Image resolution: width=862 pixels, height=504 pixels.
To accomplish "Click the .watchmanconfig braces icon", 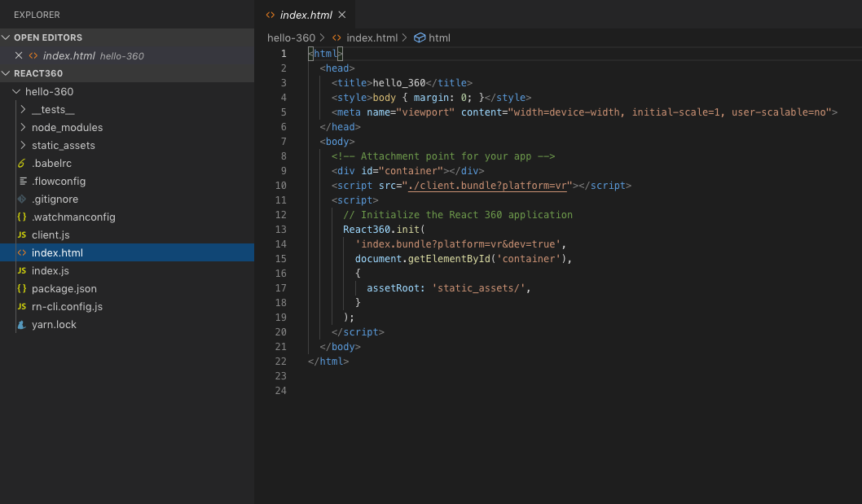I will pyautogui.click(x=20, y=217).
